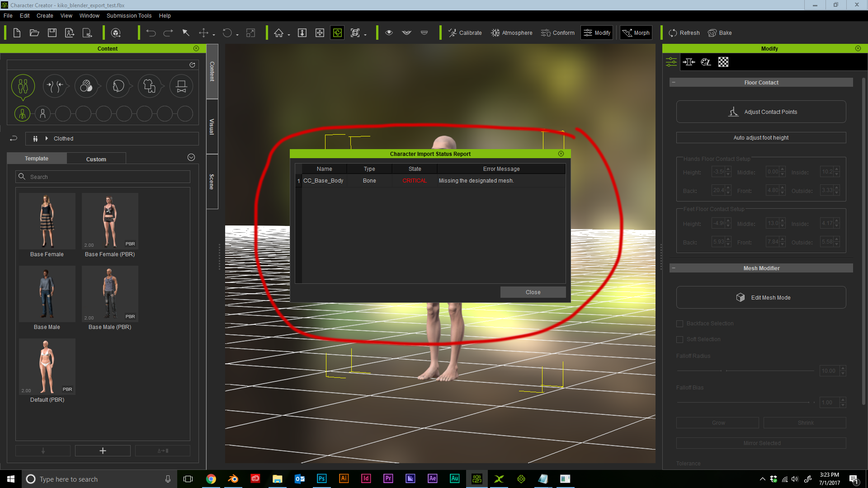Viewport: 868px width, 488px height.
Task: Select the Scale tool
Action: point(250,33)
